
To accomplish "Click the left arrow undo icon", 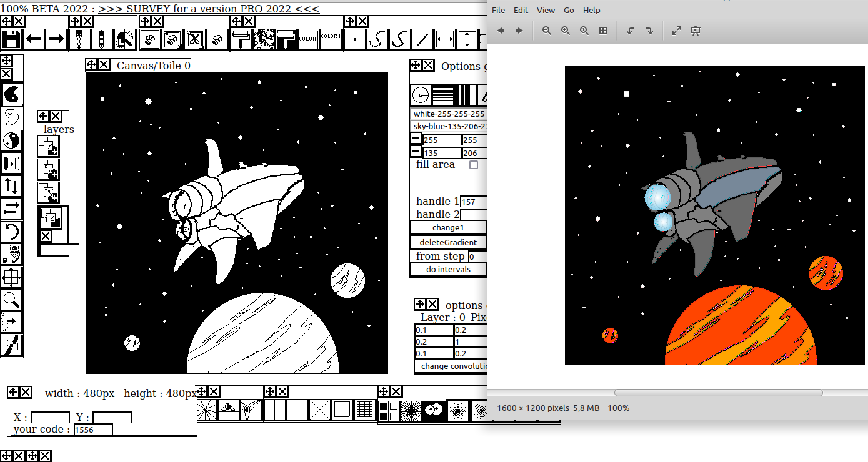I will [34, 39].
